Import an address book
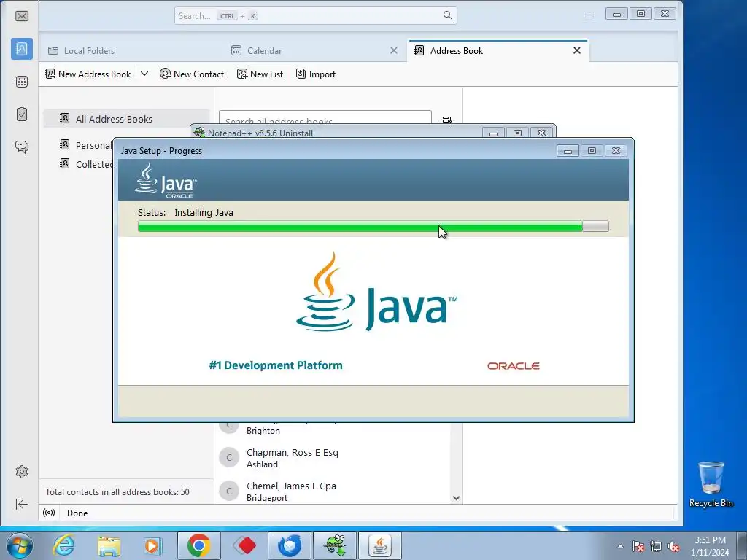Screen dimensions: 747x560 coord(316,74)
